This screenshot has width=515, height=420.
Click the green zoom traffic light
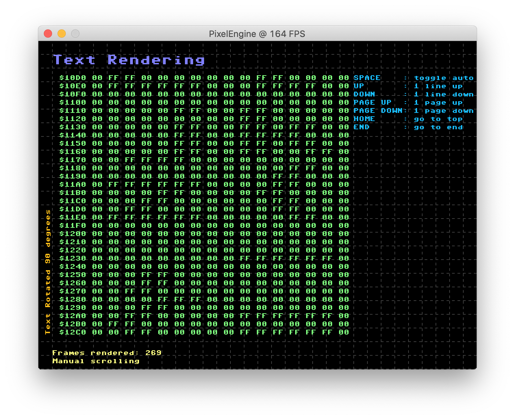75,34
